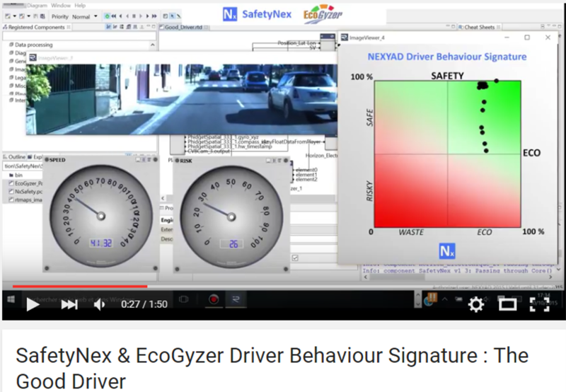The height and width of the screenshot is (392, 566).
Task: Mute the video volume speaker icon
Action: click(x=99, y=305)
